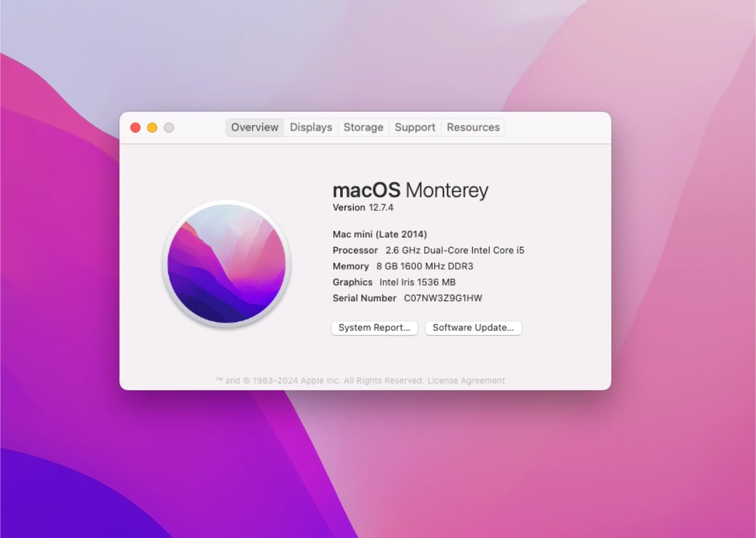
Task: Open the Storage tab
Action: (x=363, y=128)
